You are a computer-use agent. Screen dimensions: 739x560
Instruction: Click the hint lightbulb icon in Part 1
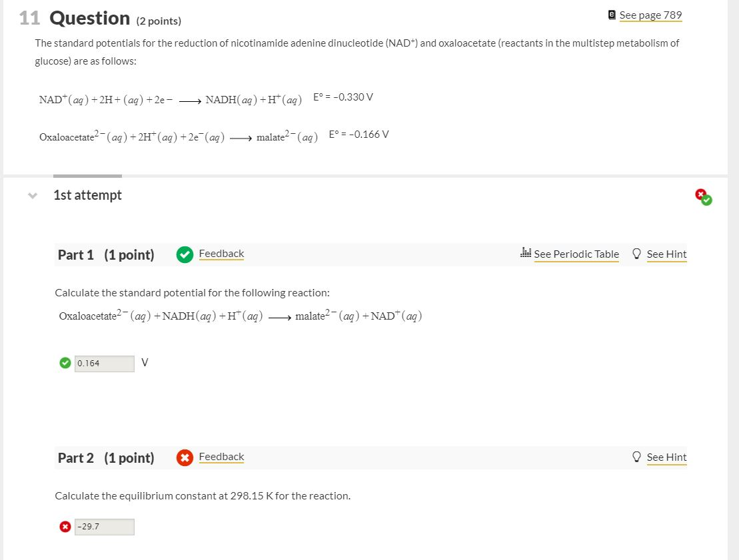point(636,254)
